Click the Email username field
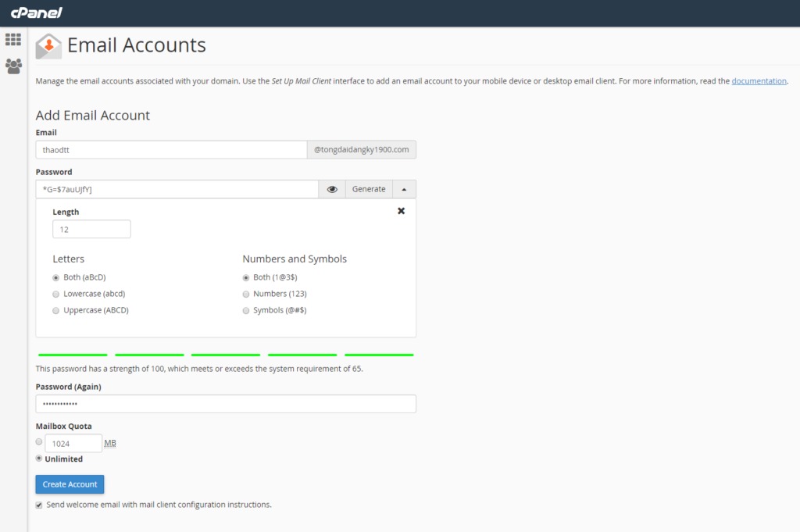The image size is (800, 532). pyautogui.click(x=171, y=150)
